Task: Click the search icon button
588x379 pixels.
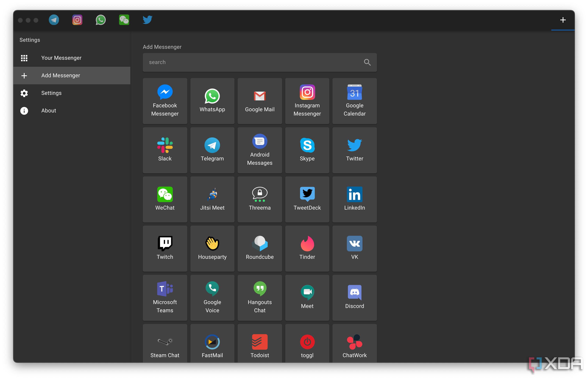Action: click(x=367, y=62)
